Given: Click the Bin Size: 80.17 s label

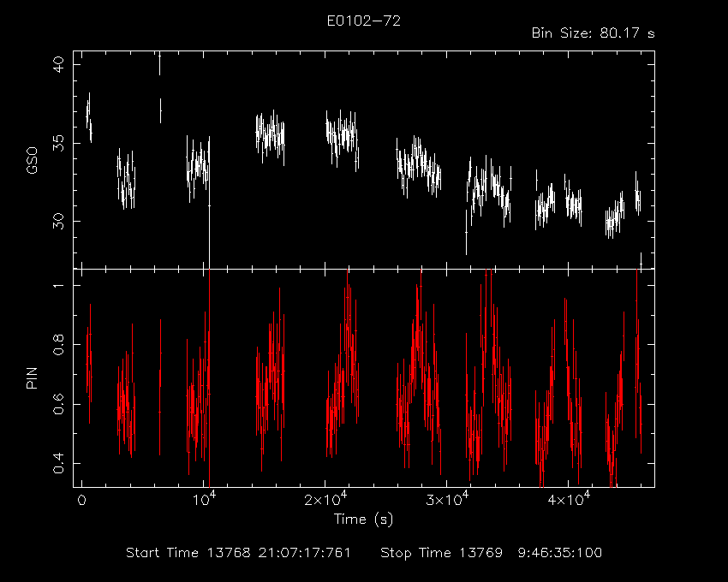Looking at the screenshot, I should 593,33.
